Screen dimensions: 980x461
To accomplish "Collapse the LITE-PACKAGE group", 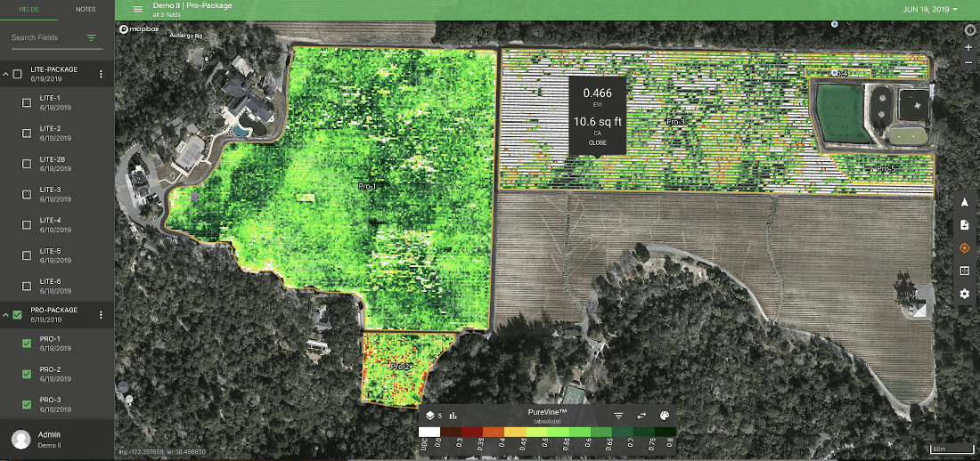I will click(x=5, y=74).
